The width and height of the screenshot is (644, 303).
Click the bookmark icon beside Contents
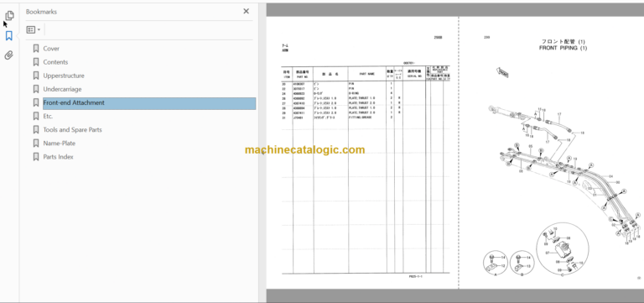pyautogui.click(x=36, y=62)
